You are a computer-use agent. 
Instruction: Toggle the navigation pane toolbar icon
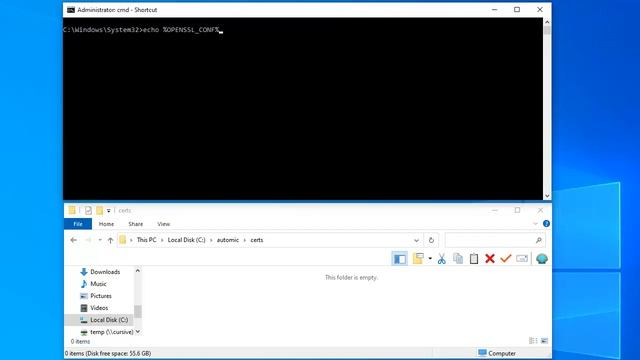pos(400,259)
